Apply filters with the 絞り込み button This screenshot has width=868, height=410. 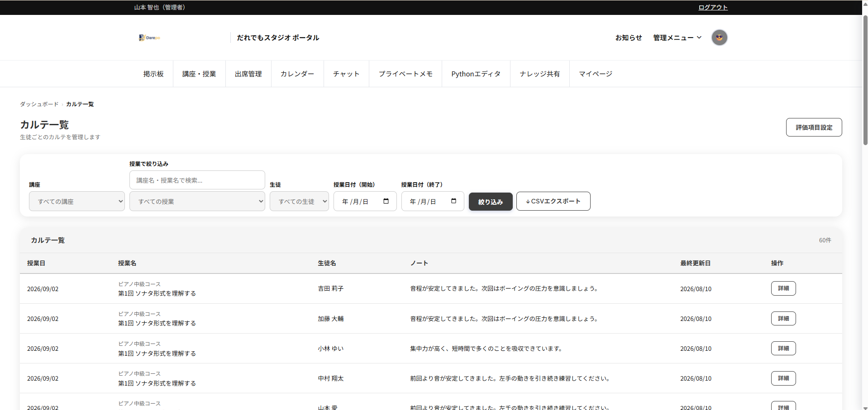pos(491,202)
